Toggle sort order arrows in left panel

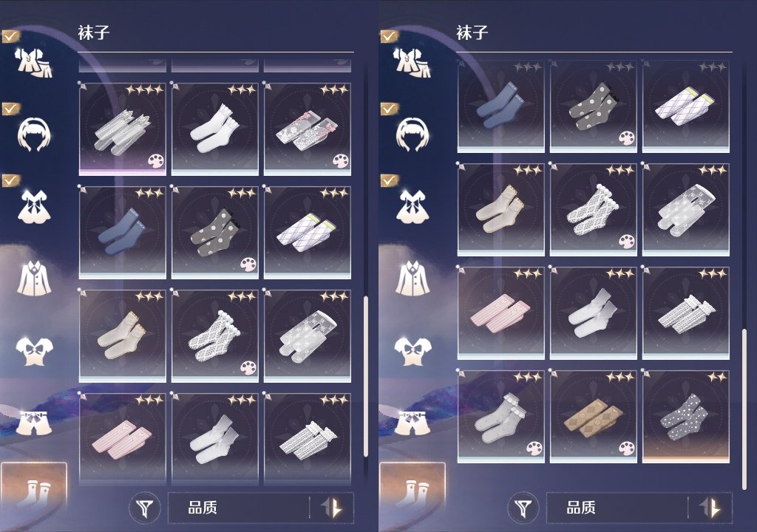[333, 508]
